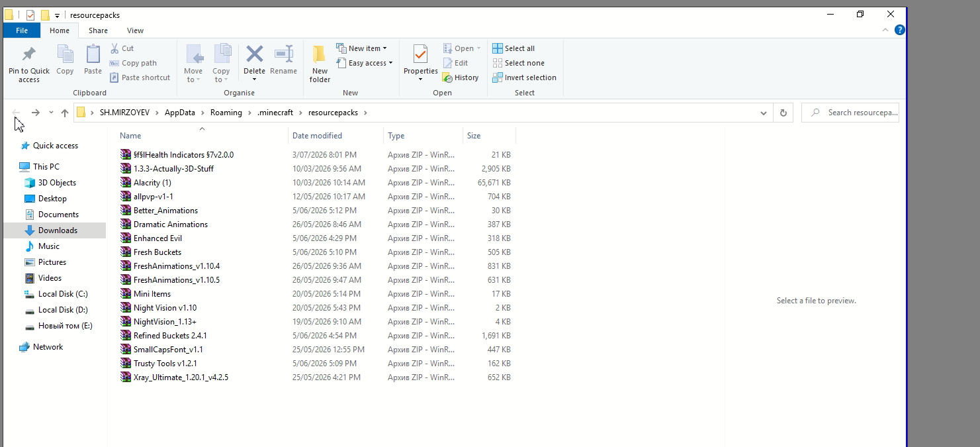This screenshot has width=980, height=447.
Task: Click the Copy path icon
Action: pos(114,63)
